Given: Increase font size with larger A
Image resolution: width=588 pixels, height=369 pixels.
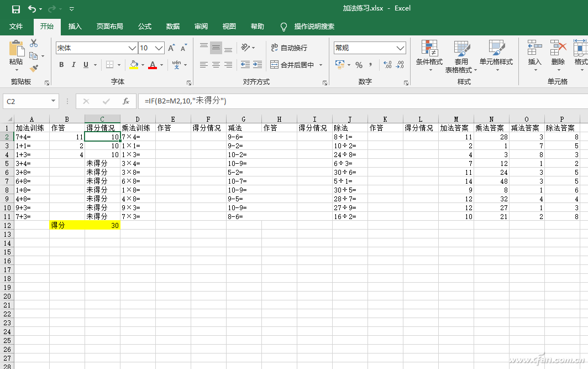Looking at the screenshot, I should (x=171, y=48).
